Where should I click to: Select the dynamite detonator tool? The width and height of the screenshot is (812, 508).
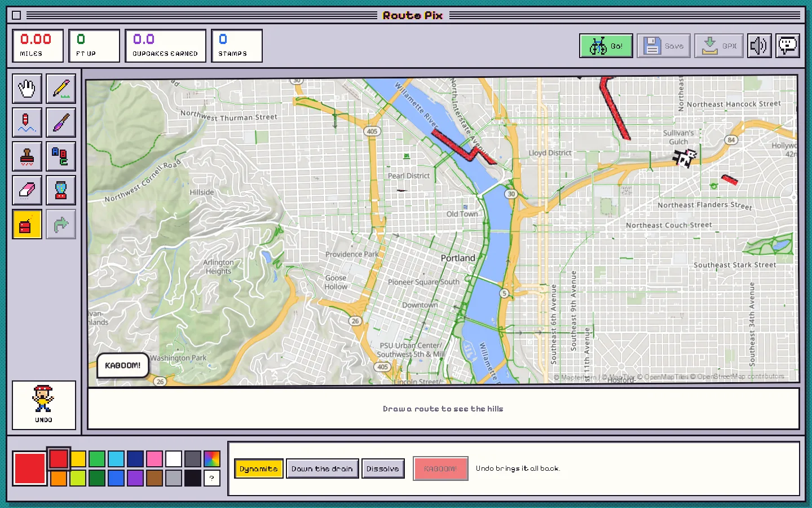tap(27, 224)
